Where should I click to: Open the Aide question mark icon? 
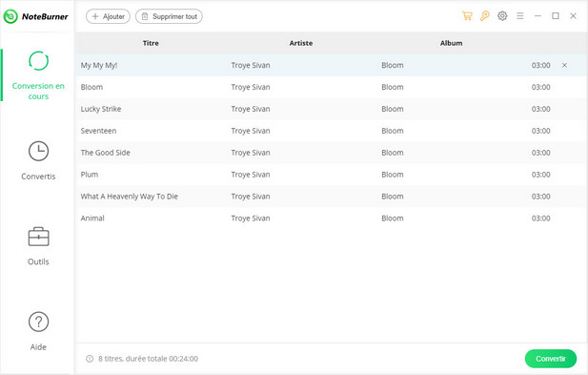click(38, 322)
